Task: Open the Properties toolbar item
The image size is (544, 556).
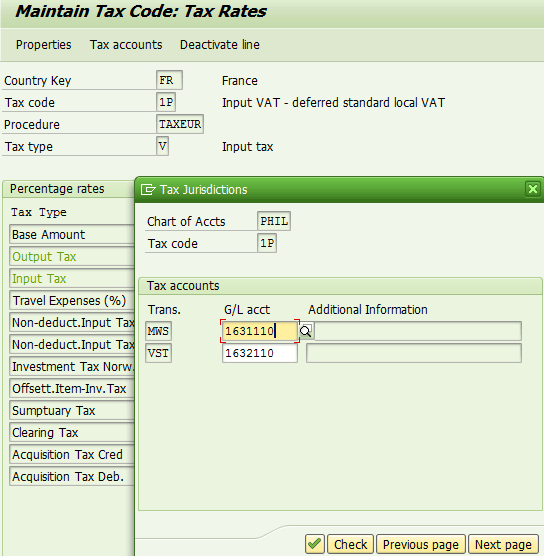Action: tap(44, 45)
